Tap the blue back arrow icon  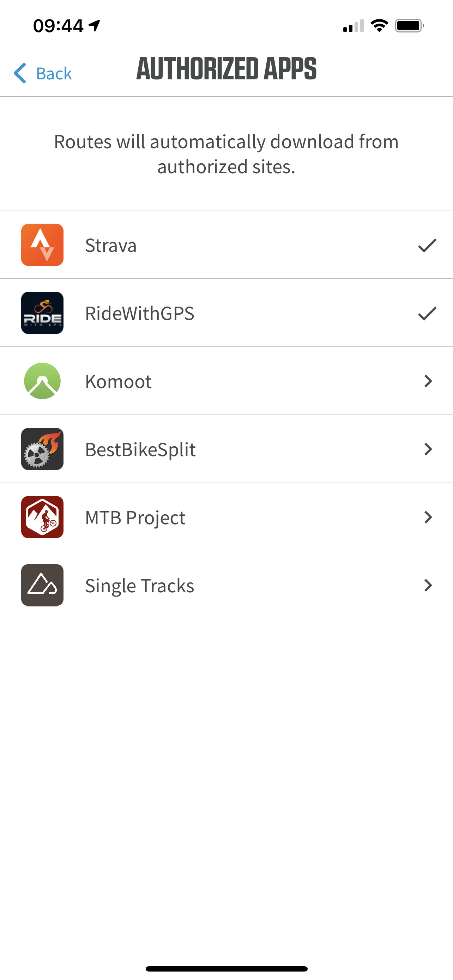click(20, 73)
